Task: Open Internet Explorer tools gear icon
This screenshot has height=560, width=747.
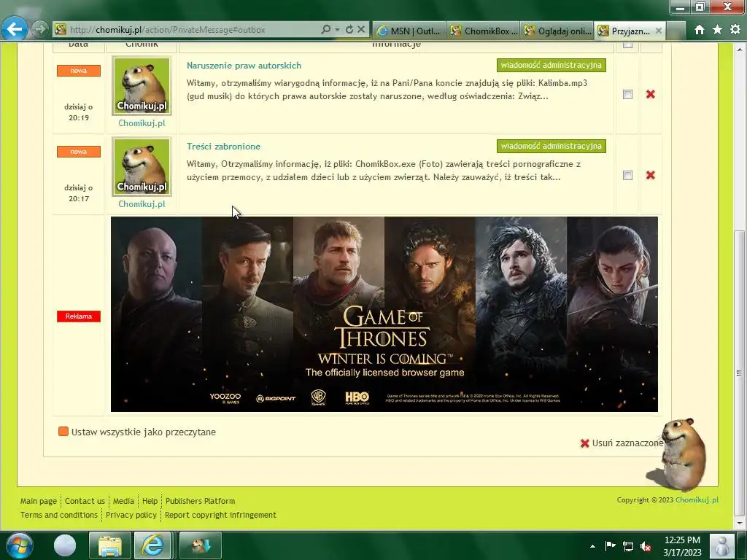Action: (735, 29)
